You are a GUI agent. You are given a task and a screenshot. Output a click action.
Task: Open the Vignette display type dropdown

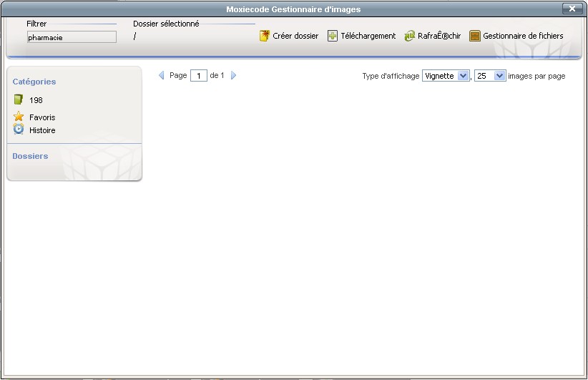[446, 76]
